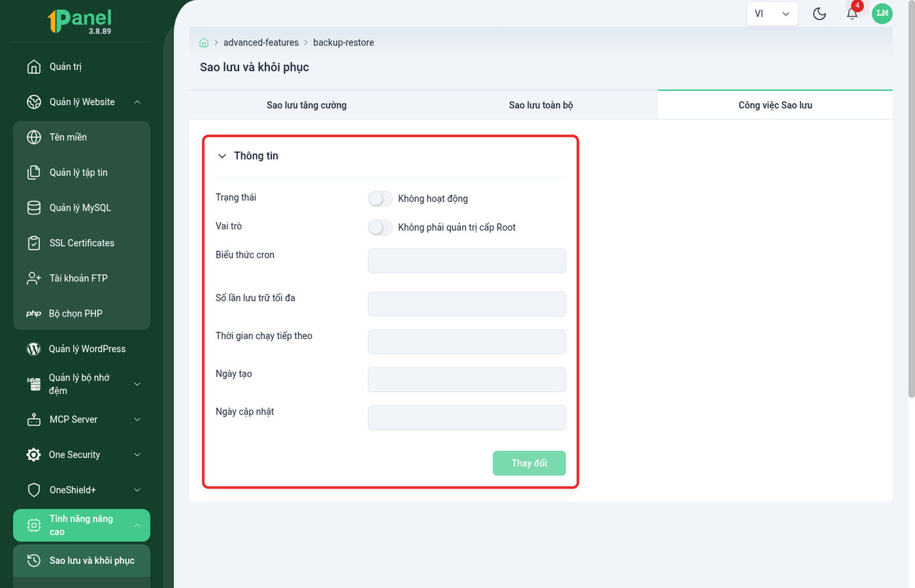The image size is (915, 588).
Task: Click the One Security gear icon
Action: (34, 455)
